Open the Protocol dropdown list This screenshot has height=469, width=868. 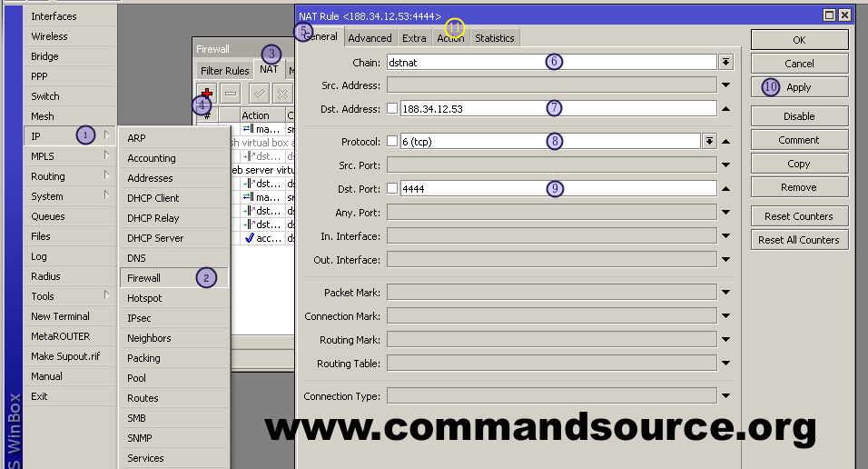click(x=708, y=142)
